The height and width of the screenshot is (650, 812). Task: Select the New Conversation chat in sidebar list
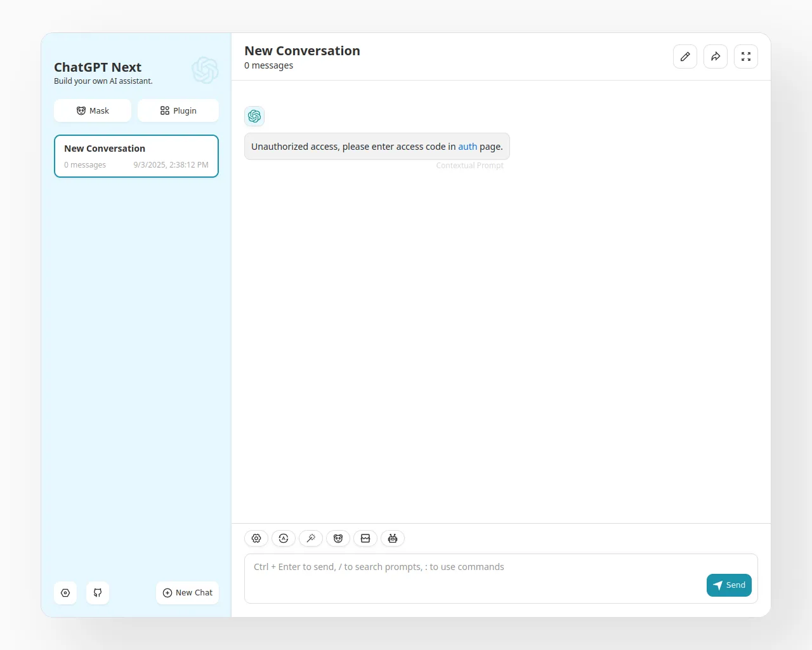click(x=136, y=156)
